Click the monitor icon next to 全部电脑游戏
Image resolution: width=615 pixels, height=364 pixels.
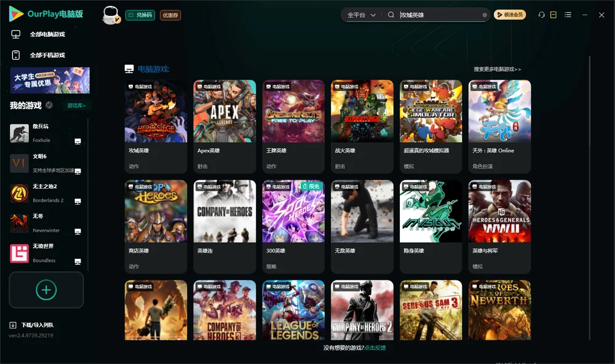click(16, 34)
